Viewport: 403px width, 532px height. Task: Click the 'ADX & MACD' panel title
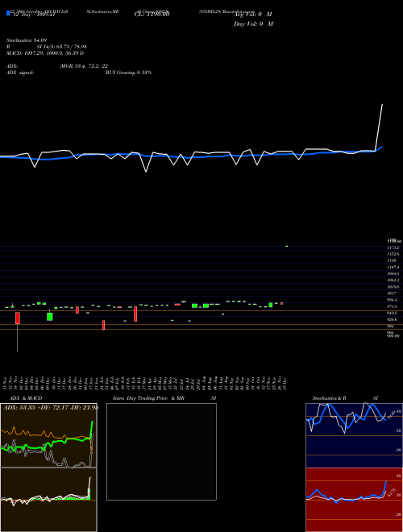26,398
